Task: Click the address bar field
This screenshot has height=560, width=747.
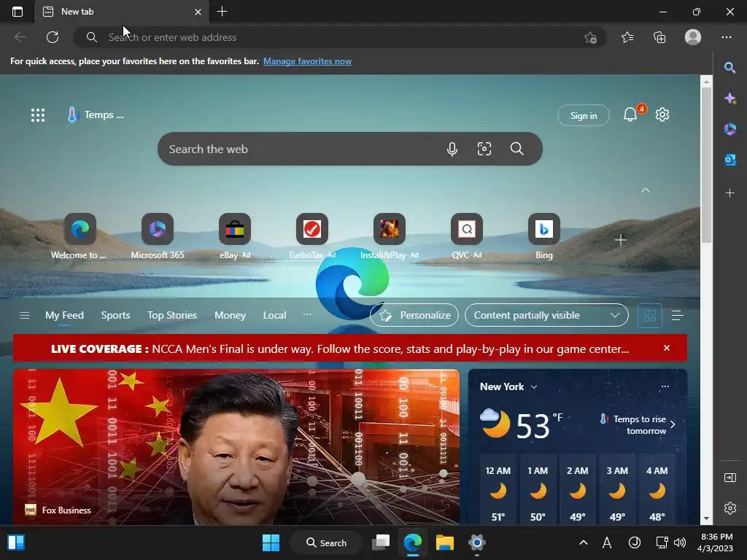Action: coord(340,37)
